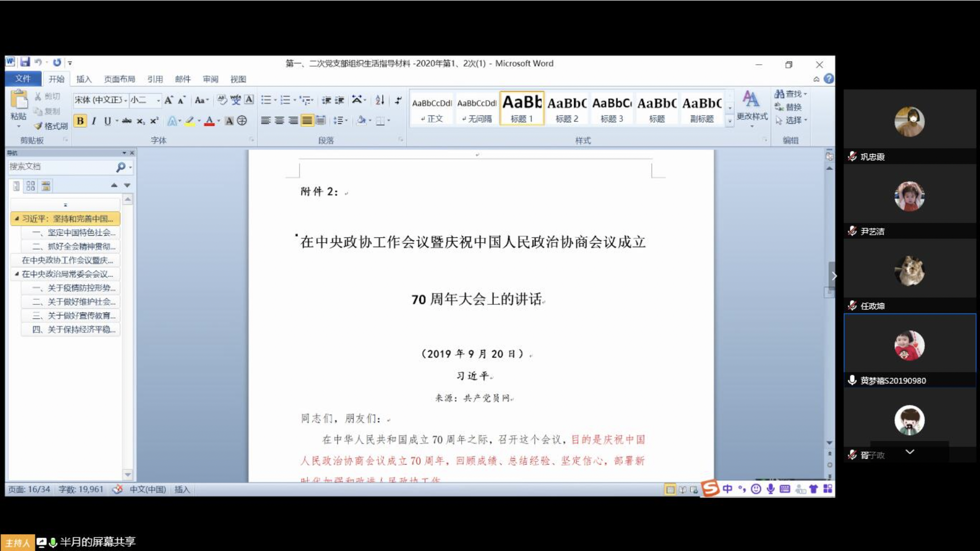The width and height of the screenshot is (980, 551).
Task: Apply justify text alignment
Action: [x=307, y=120]
